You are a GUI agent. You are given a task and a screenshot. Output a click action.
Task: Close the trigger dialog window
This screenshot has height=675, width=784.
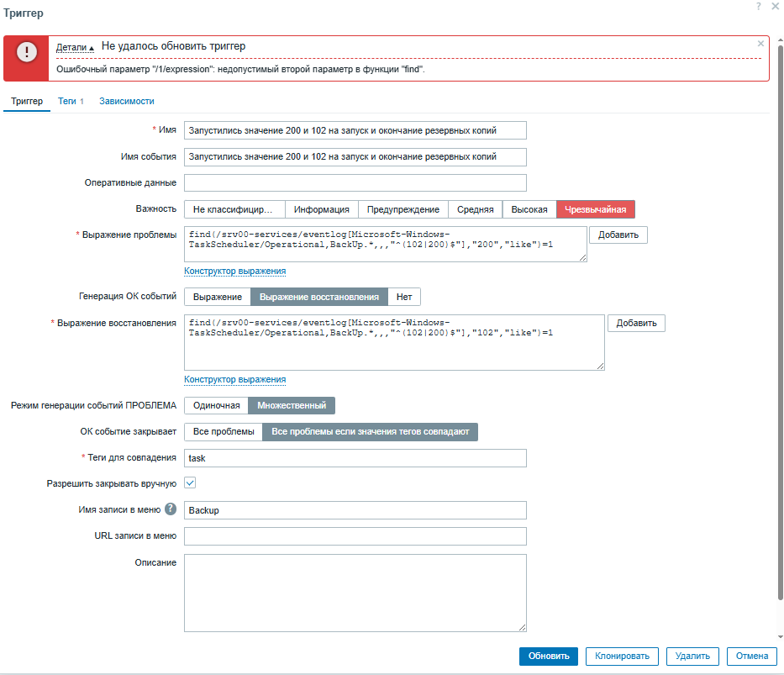(x=775, y=6)
